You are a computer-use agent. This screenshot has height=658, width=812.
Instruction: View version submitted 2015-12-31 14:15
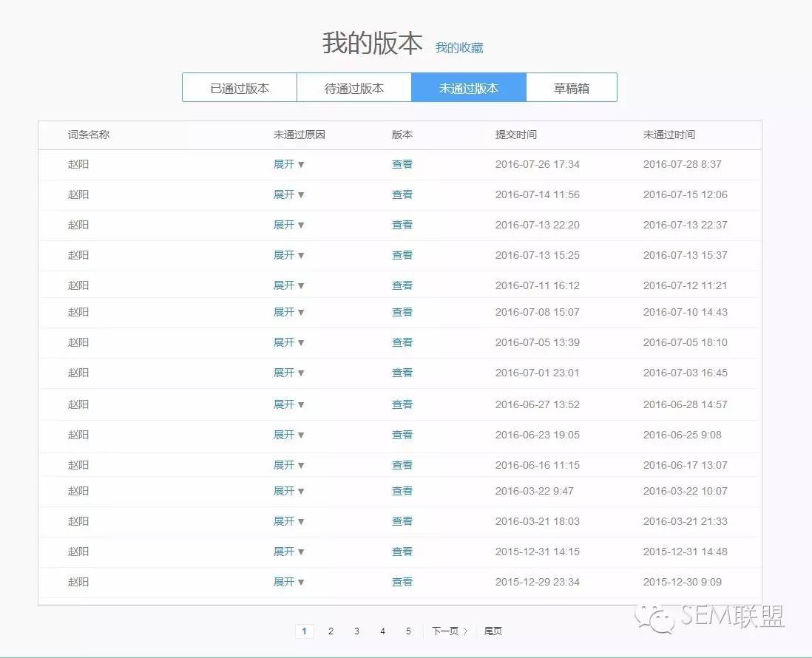[x=402, y=552]
